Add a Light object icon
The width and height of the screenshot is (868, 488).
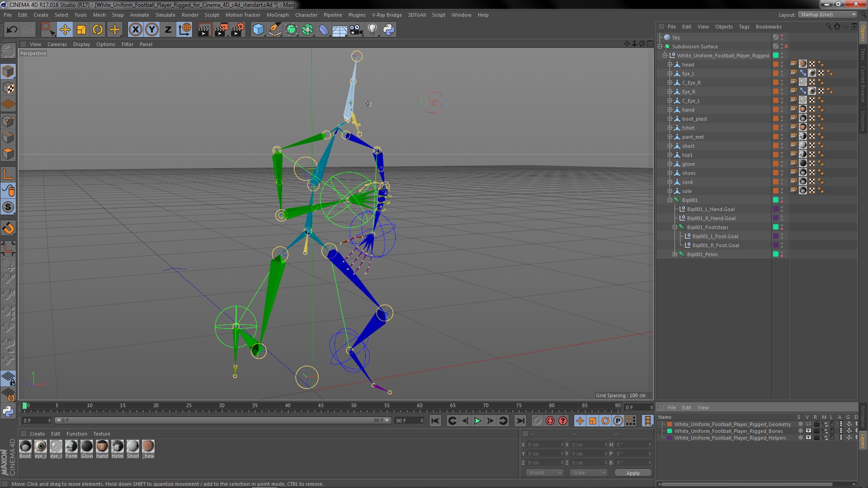coord(372,30)
